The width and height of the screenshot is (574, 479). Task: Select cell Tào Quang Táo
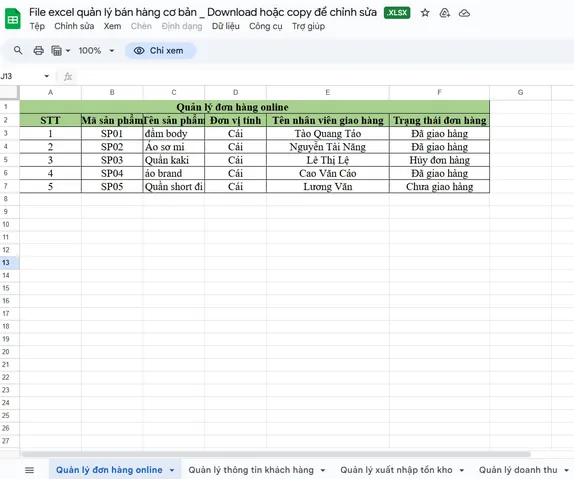(x=328, y=134)
